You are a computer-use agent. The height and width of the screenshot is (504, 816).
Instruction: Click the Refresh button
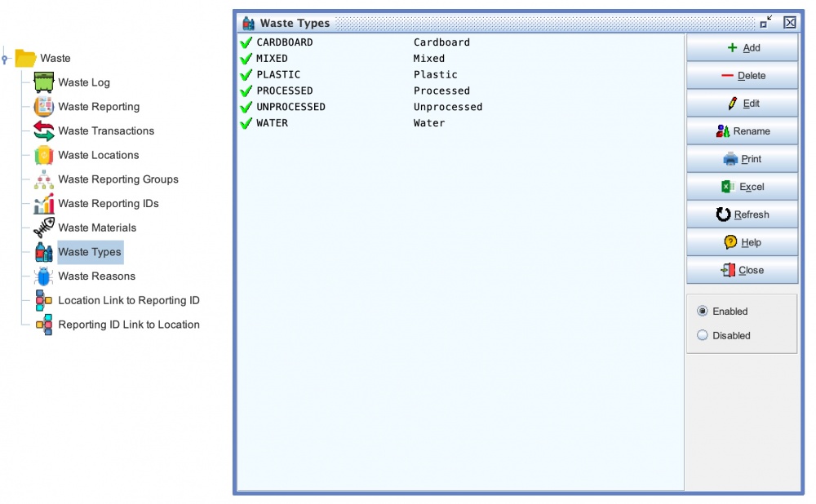click(x=742, y=214)
